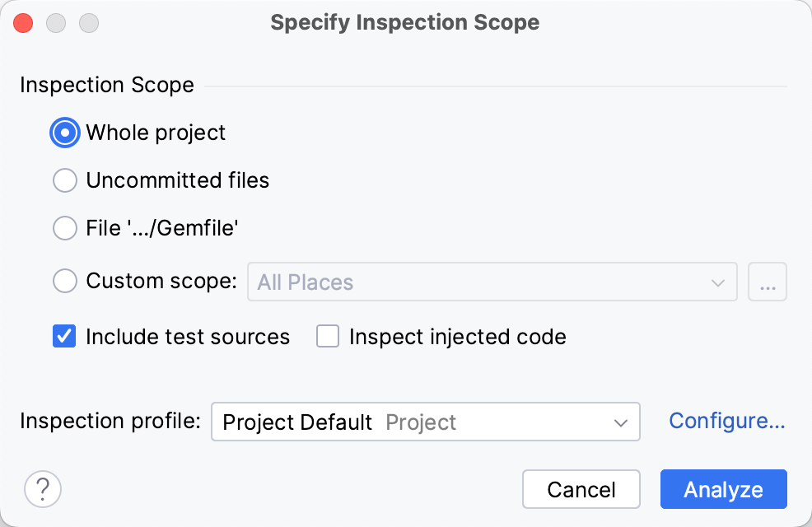812x527 pixels.
Task: Select the File '.../Gemfile' scope
Action: 64,228
